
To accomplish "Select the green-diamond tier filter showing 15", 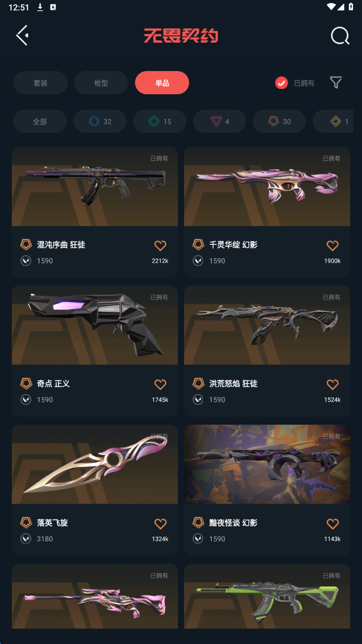I will coord(160,121).
